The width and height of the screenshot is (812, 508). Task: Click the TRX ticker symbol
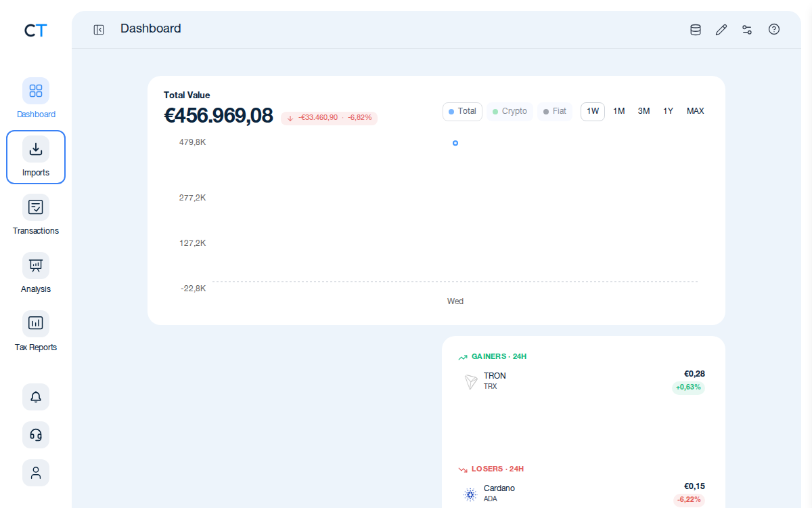point(490,387)
